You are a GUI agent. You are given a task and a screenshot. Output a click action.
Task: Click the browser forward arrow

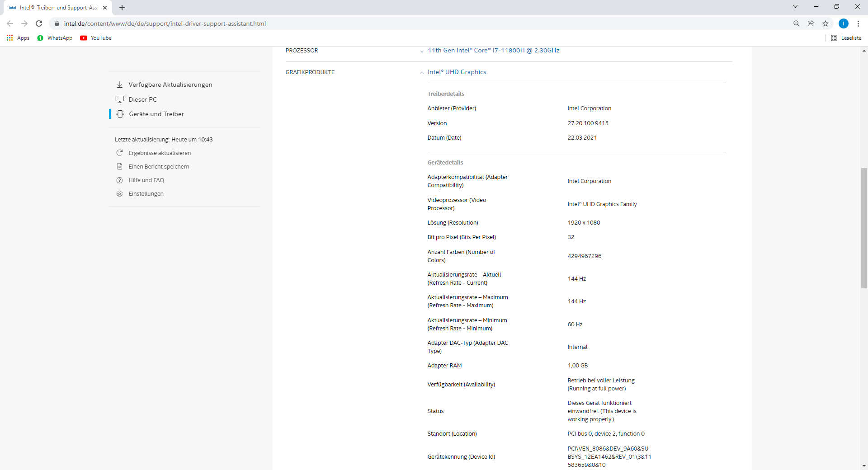pos(24,23)
